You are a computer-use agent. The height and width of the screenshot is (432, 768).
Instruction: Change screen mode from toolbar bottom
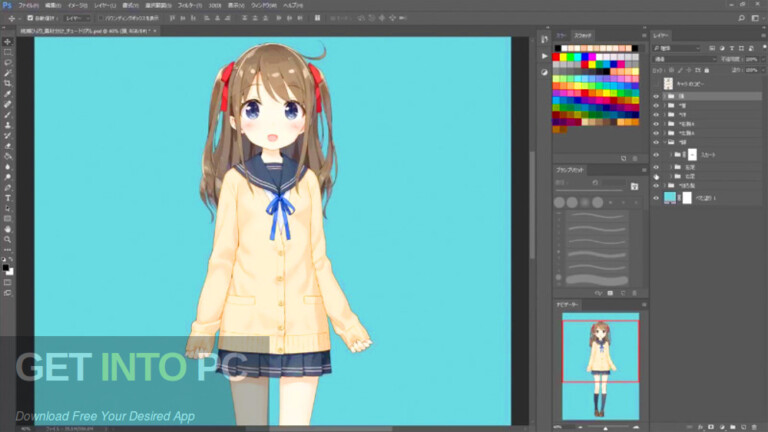pos(7,293)
